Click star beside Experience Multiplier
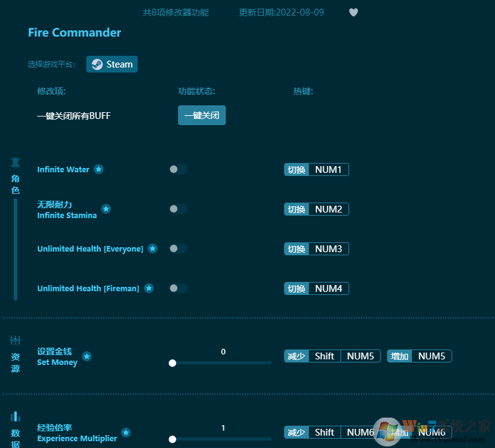Screen dimensions: 495x448 coord(126,433)
